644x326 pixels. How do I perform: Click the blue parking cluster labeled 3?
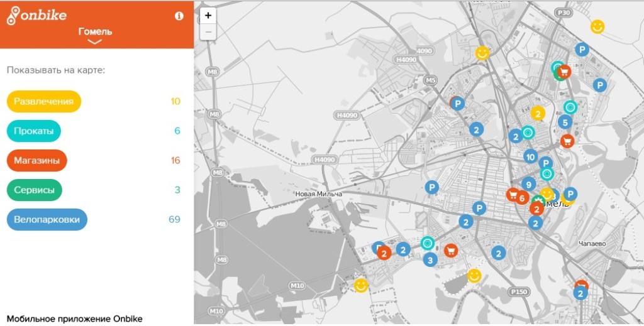(x=430, y=259)
